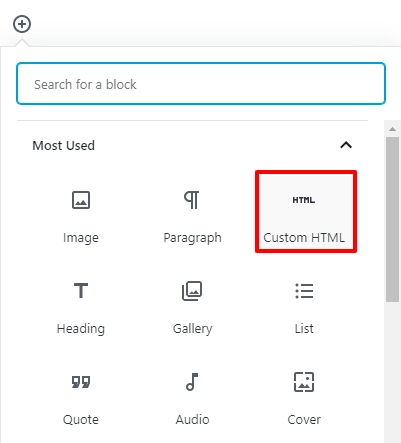Click the Most Used section heading

tap(63, 145)
